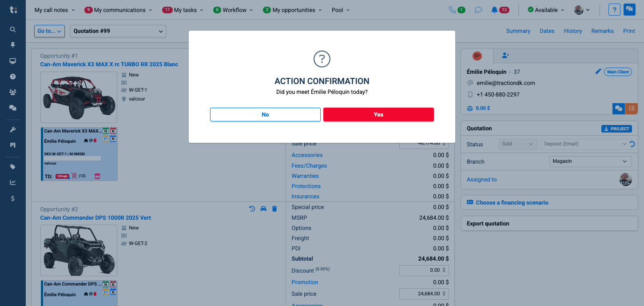Click the phone calls icon in header
The height and width of the screenshot is (306, 644).
click(x=453, y=10)
